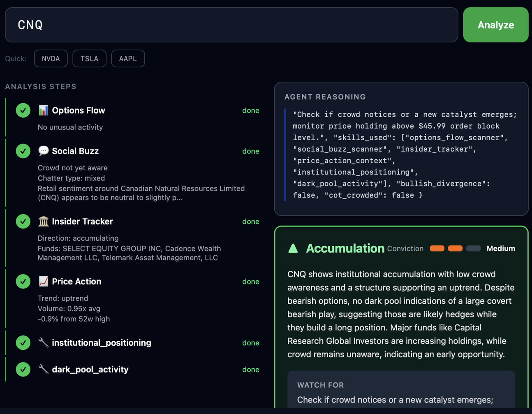Click the green Accumulation triangle icon

pos(293,249)
